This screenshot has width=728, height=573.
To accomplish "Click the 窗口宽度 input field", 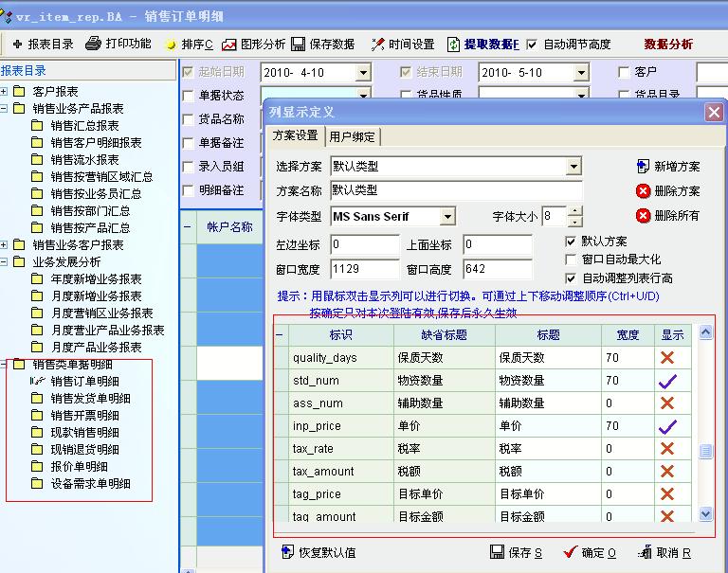I will point(365,269).
